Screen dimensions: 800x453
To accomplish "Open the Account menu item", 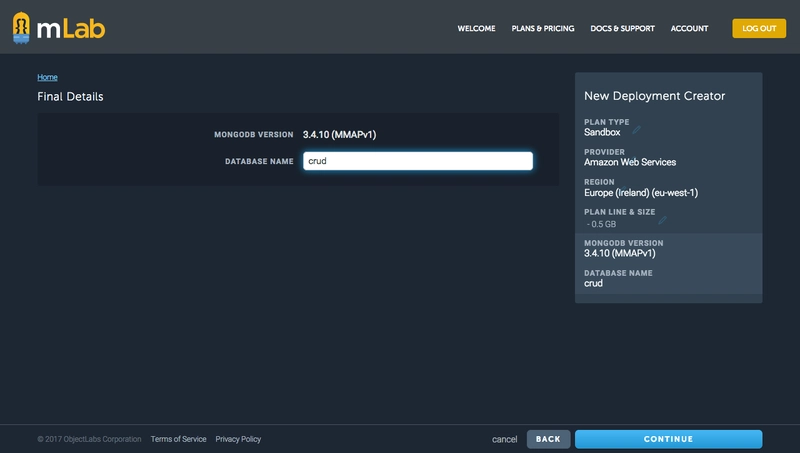I will click(689, 29).
